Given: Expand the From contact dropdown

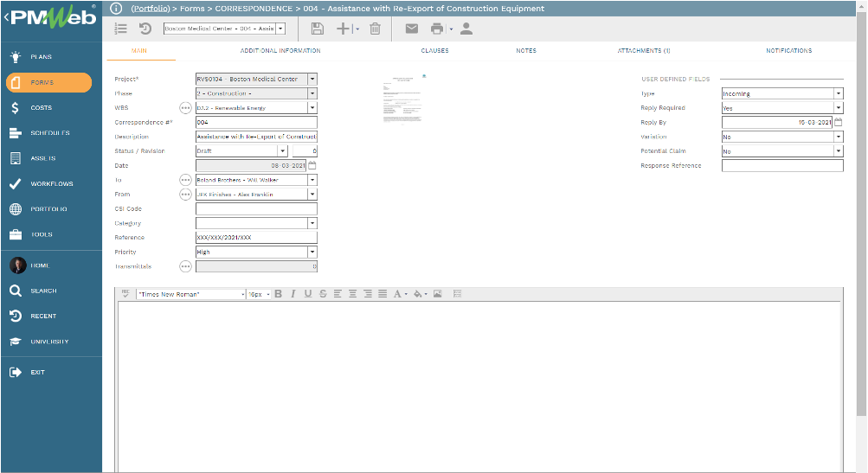Looking at the screenshot, I should (x=312, y=195).
